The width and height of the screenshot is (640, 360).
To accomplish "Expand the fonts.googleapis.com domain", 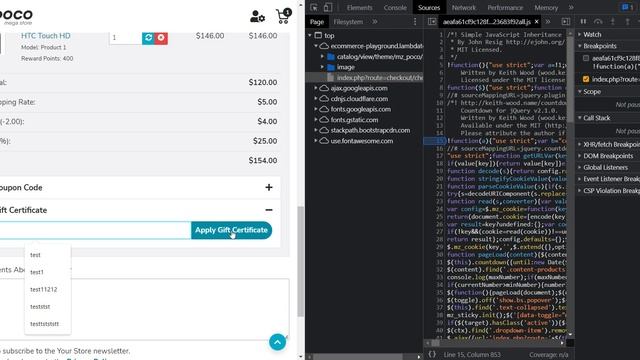I will pyautogui.click(x=316, y=109).
